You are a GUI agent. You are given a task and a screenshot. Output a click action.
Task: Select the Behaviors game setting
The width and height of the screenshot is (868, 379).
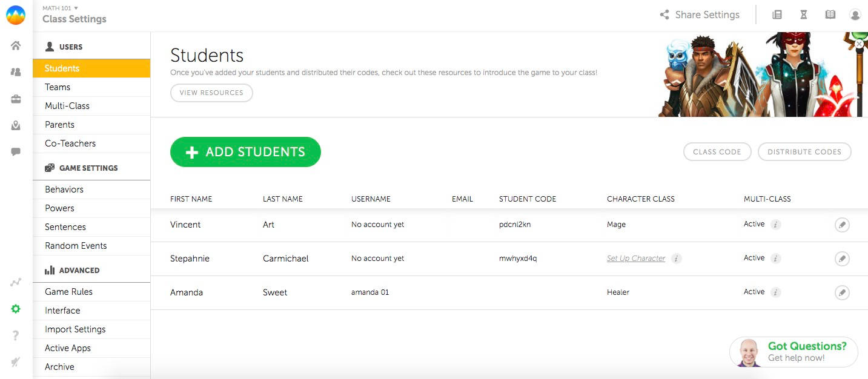64,189
